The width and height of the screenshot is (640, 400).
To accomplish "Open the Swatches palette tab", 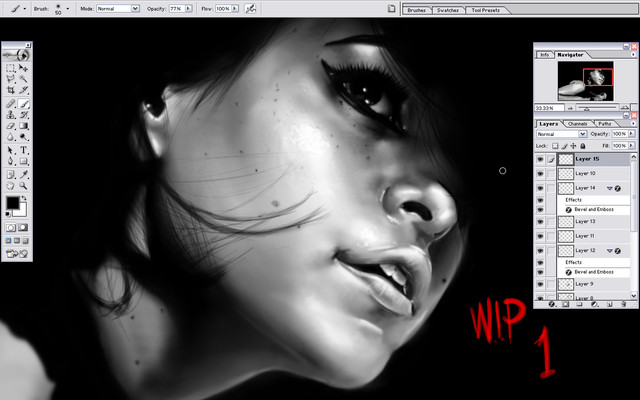I will 448,10.
